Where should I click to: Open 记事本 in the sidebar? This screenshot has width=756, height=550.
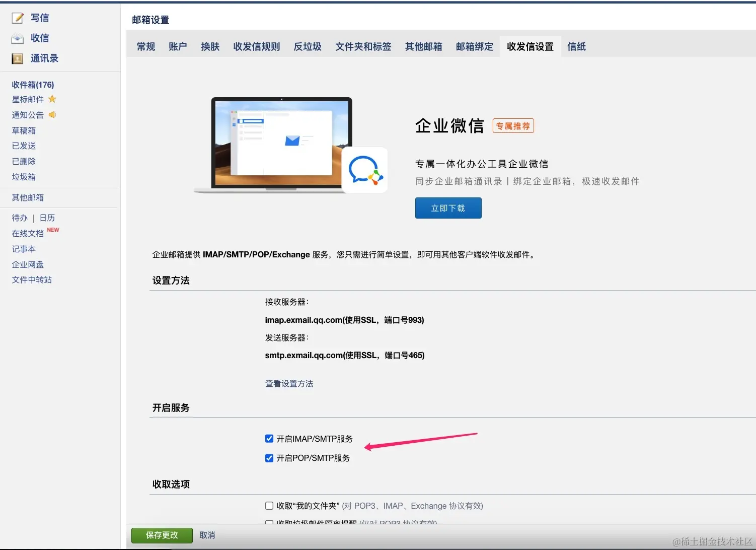24,249
